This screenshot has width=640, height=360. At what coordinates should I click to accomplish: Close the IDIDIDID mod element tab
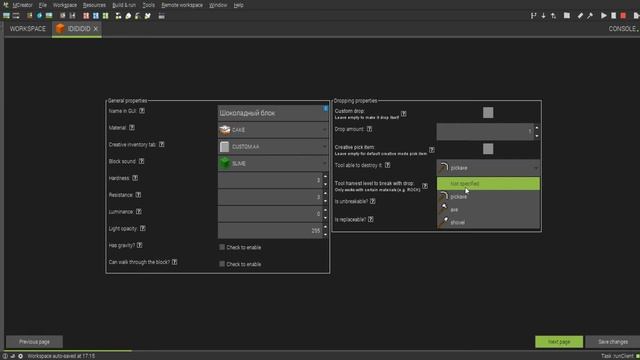pyautogui.click(x=96, y=29)
